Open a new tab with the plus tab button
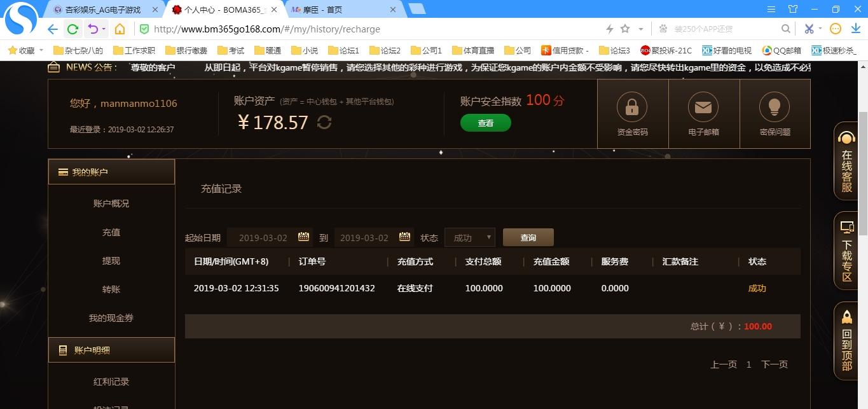This screenshot has width=868, height=409. 417,9
